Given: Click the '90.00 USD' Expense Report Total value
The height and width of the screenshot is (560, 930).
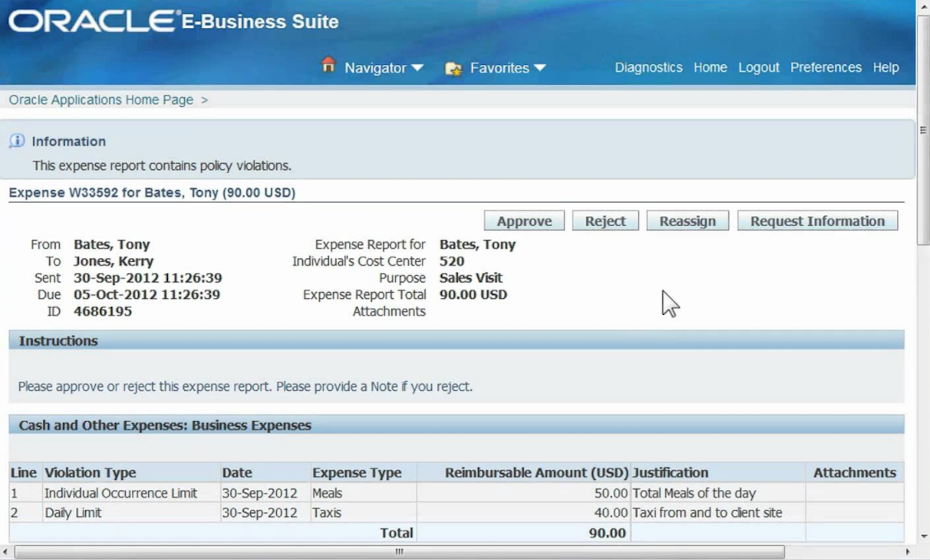Looking at the screenshot, I should click(x=473, y=294).
